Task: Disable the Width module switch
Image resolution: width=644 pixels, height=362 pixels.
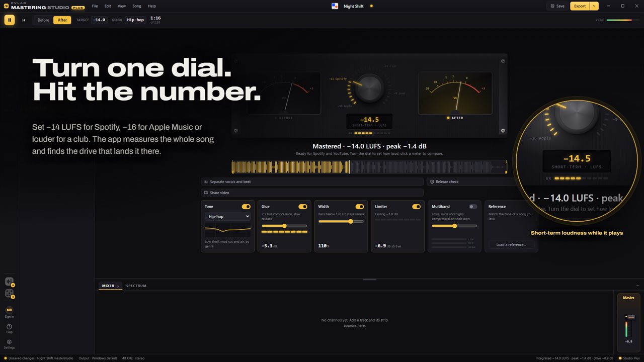Action: click(x=360, y=207)
